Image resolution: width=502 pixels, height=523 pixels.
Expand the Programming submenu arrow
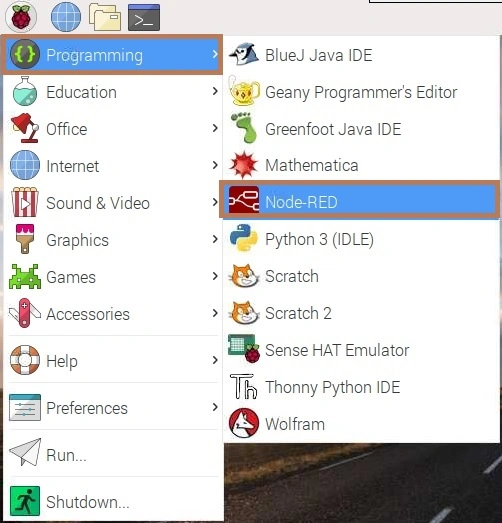pyautogui.click(x=215, y=54)
